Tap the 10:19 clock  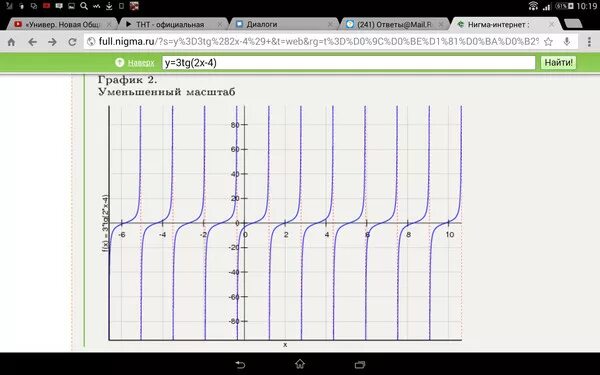[586, 6]
